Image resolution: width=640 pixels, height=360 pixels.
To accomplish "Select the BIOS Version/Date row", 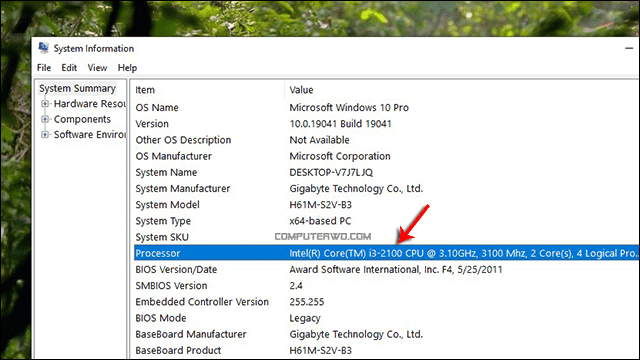I will click(x=387, y=269).
